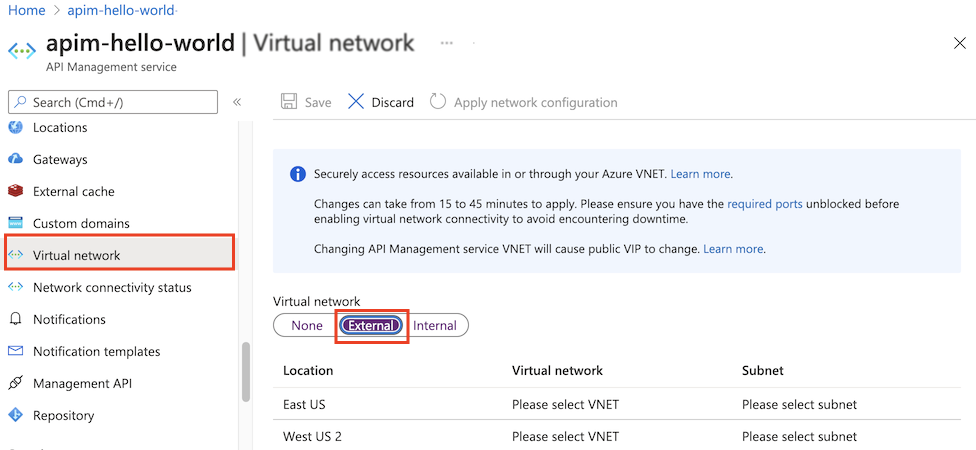This screenshot has height=450, width=976.
Task: Open VNET selector for East US
Action: [x=565, y=405]
